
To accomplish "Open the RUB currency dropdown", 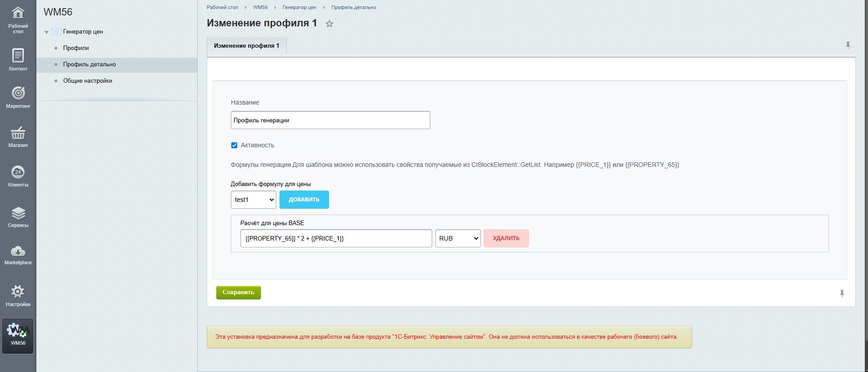I will tap(458, 238).
